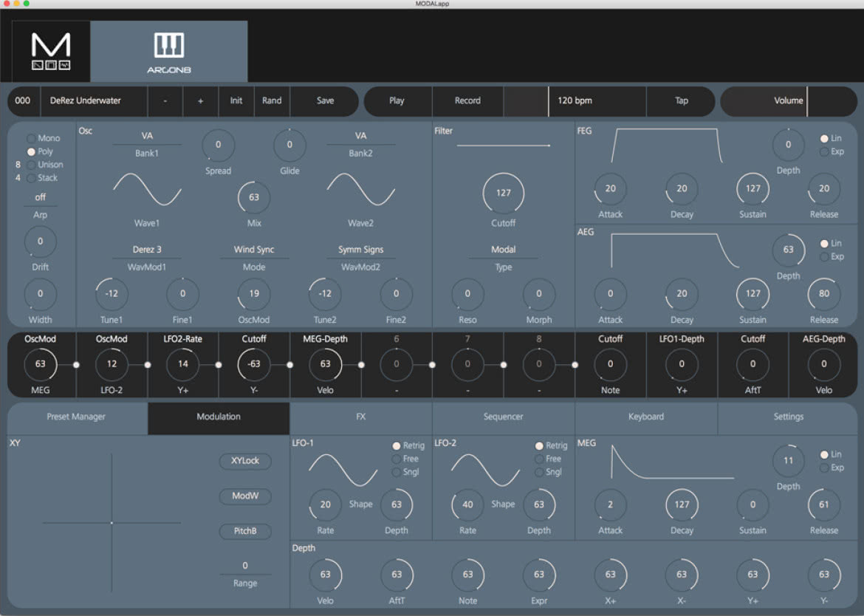
Task: Click the MEG Decay knob showing 127
Action: click(x=682, y=504)
